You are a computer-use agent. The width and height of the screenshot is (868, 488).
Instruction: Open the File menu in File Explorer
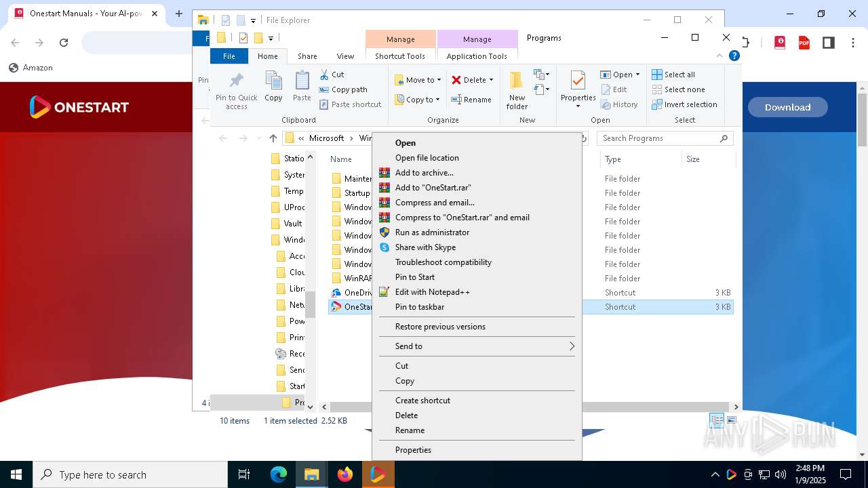229,56
